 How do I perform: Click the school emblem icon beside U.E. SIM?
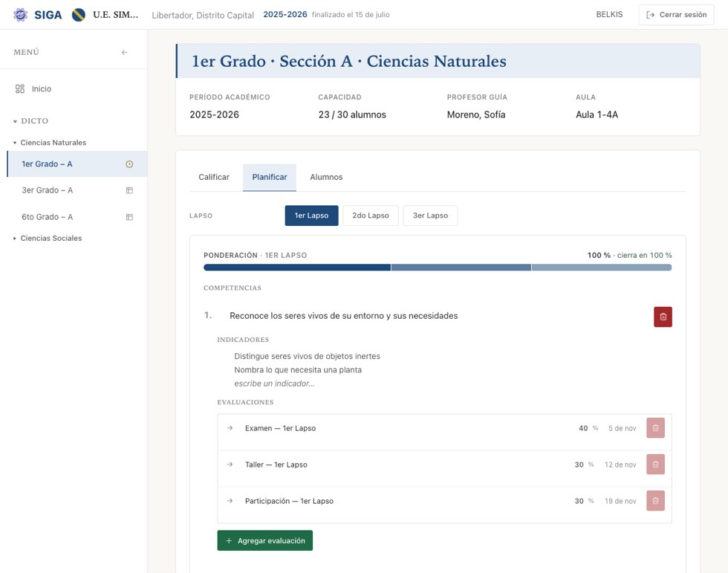pos(79,15)
